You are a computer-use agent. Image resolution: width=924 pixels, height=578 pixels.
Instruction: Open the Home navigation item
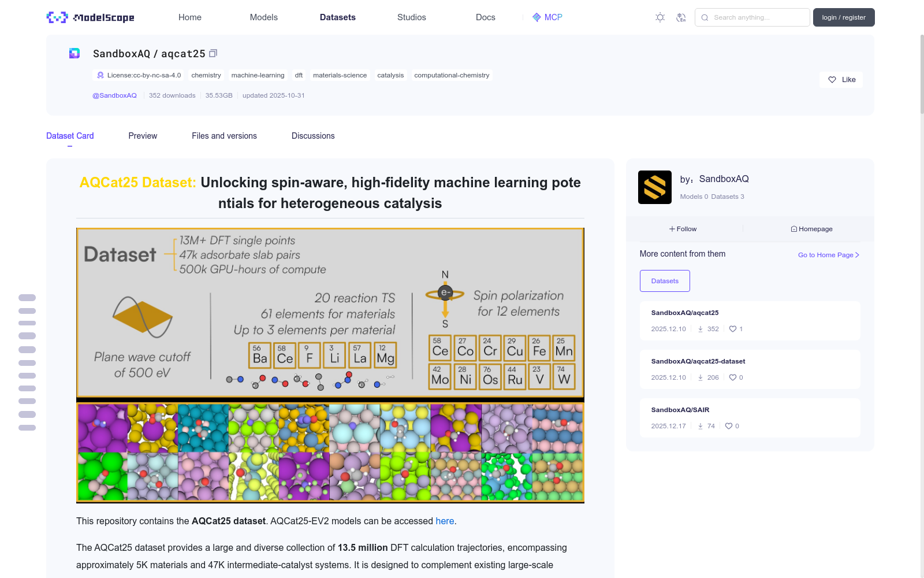click(190, 17)
